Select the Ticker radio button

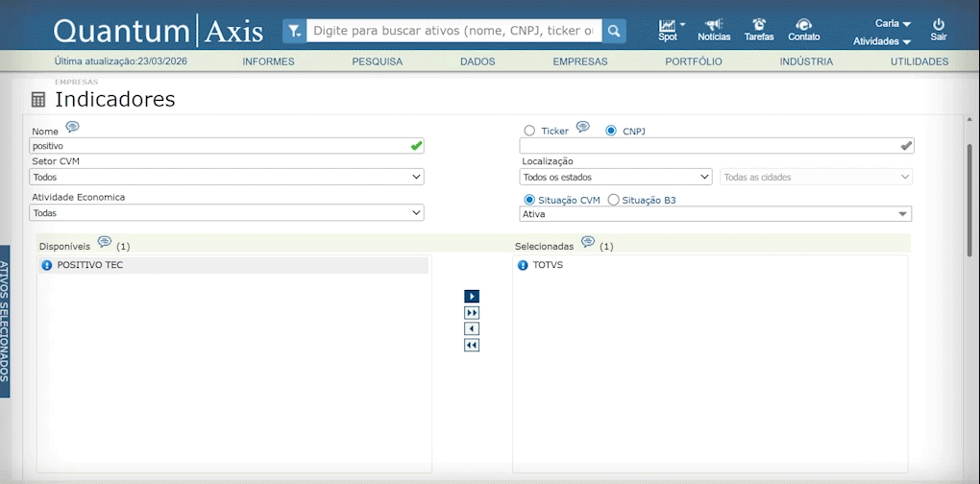tap(529, 131)
